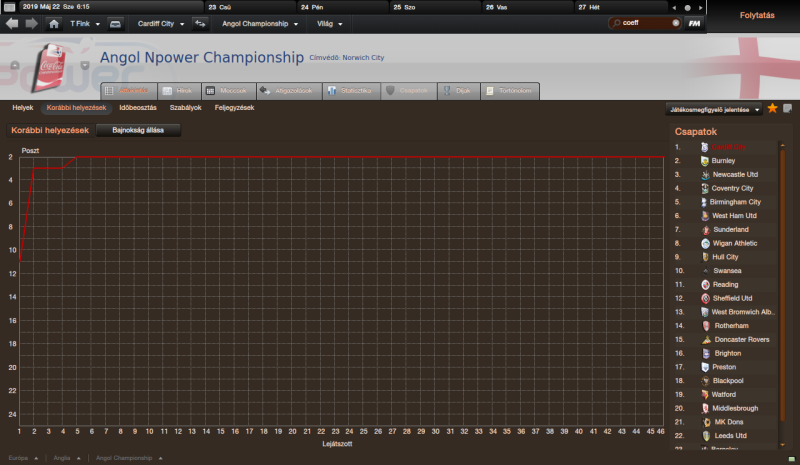Click the search field containing coeff
The width and height of the screenshot is (800, 465).
[644, 22]
